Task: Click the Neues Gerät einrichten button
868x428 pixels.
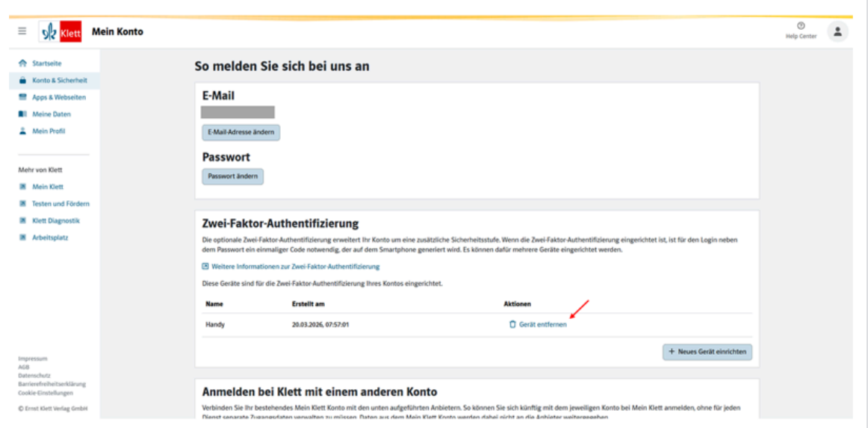Action: 707,352
